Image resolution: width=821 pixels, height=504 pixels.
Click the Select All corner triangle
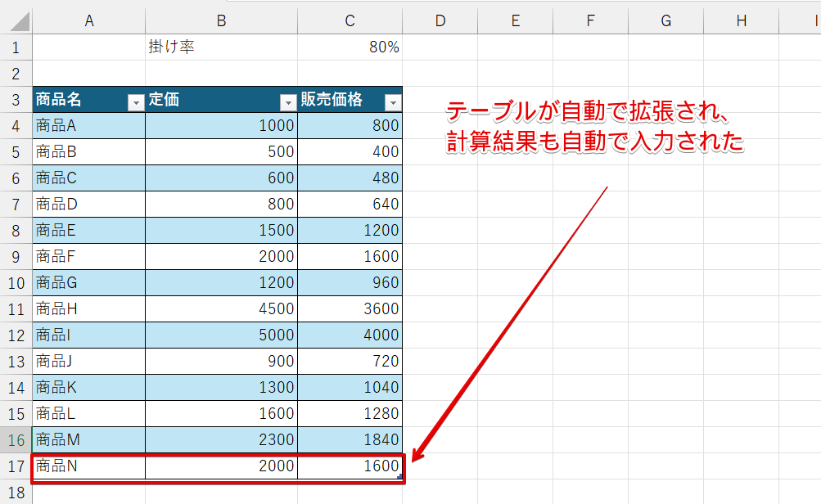point(20,22)
